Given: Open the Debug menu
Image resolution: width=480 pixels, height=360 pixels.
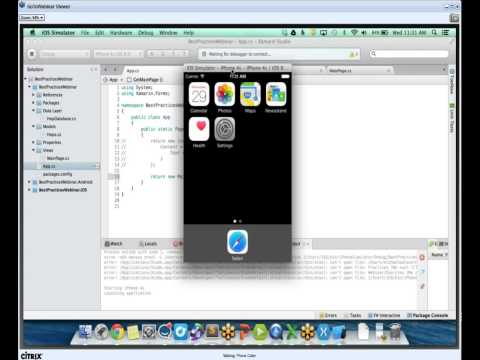Looking at the screenshot, I should pos(146,33).
